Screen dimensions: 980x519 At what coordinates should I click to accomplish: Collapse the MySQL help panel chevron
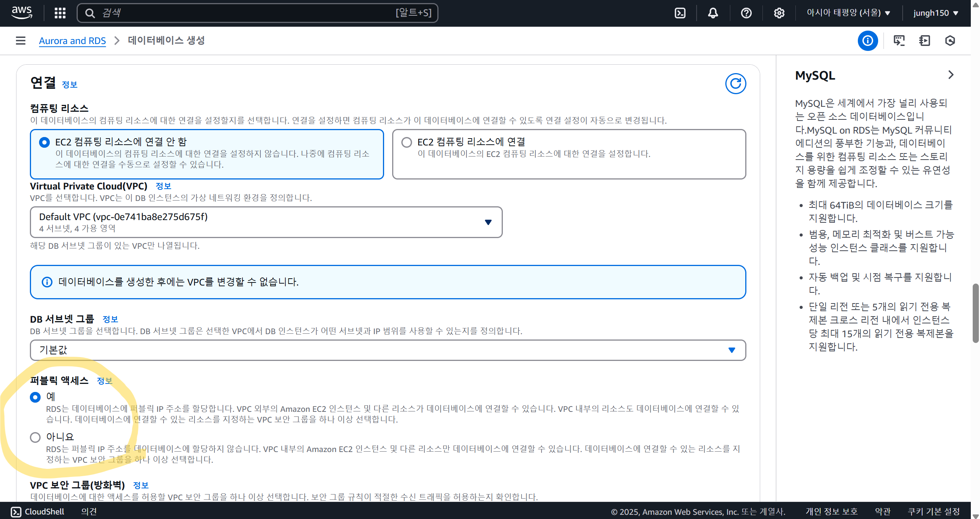pos(951,75)
